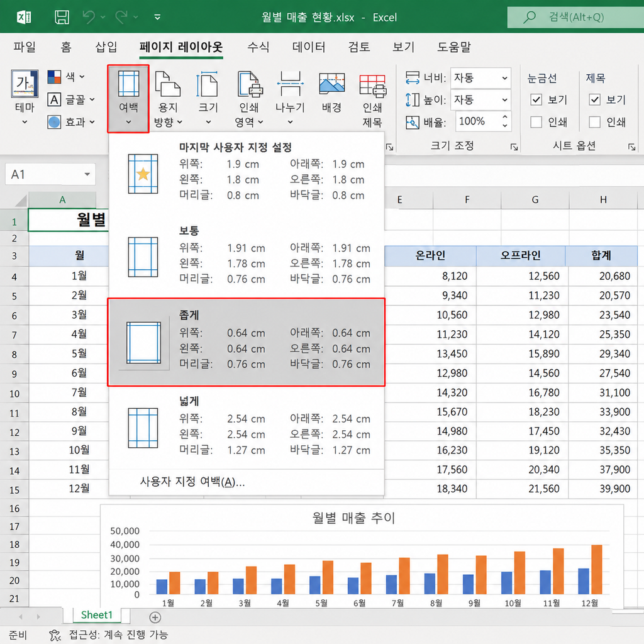Viewport: 644px width, 644px height.
Task: Add a new sheet with plus icon
Action: pyautogui.click(x=155, y=618)
